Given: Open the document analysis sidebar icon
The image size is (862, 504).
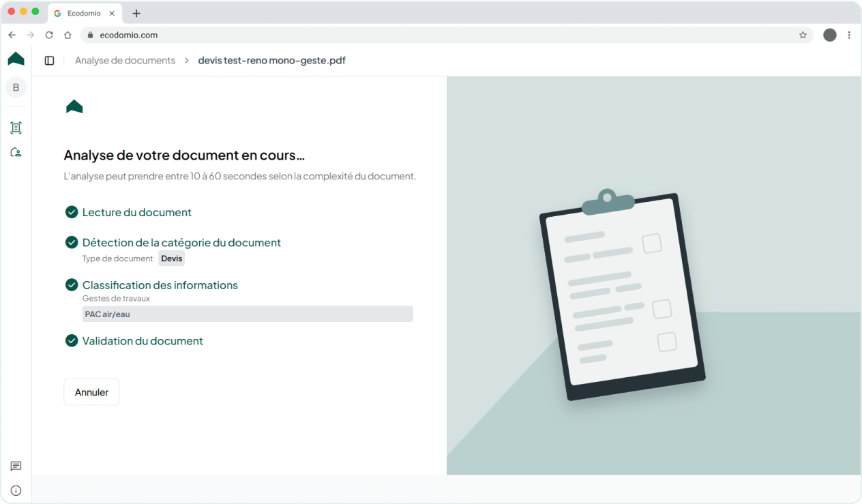Looking at the screenshot, I should (16, 128).
